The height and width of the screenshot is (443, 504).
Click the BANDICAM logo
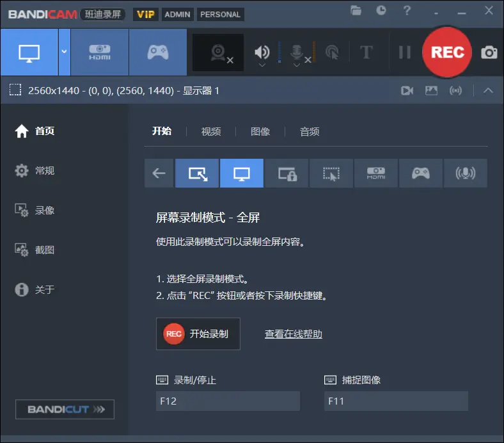coord(42,15)
